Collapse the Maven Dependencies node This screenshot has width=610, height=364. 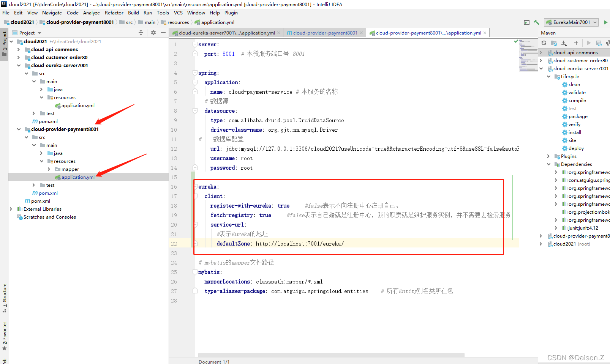pyautogui.click(x=548, y=164)
